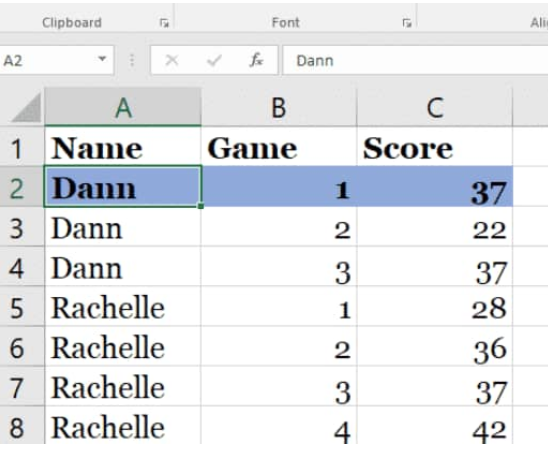This screenshot has width=548, height=456.
Task: Click the Name Box showing A2
Action: 51,60
